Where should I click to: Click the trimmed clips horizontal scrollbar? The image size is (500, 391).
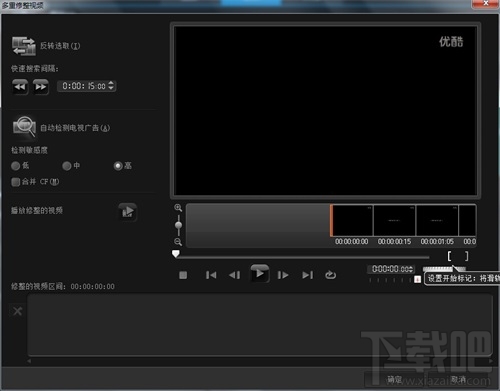[x=260, y=361]
